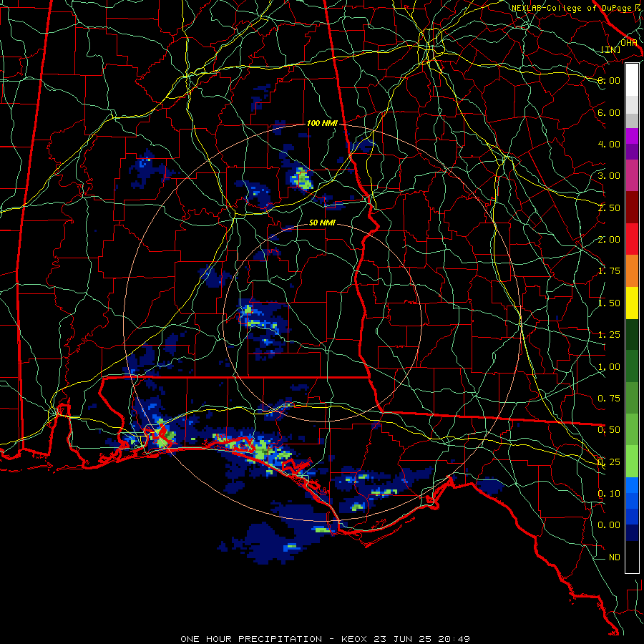
Task: Select the darkest green swatch beside 1.25
Action: click(x=632, y=334)
